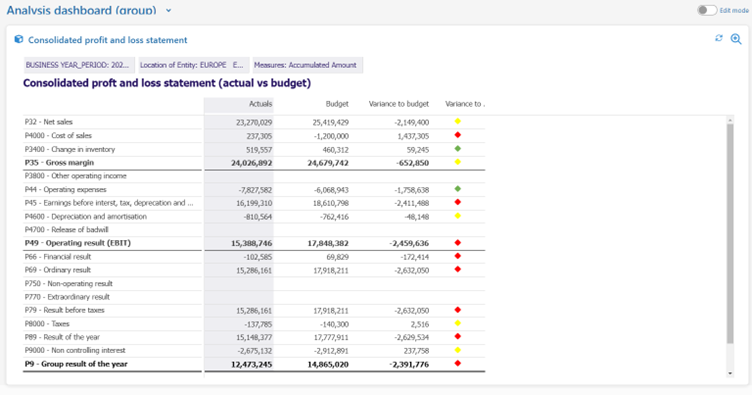This screenshot has height=395, width=752.
Task: Click the Net sales budget value 25,419,429
Action: click(330, 122)
